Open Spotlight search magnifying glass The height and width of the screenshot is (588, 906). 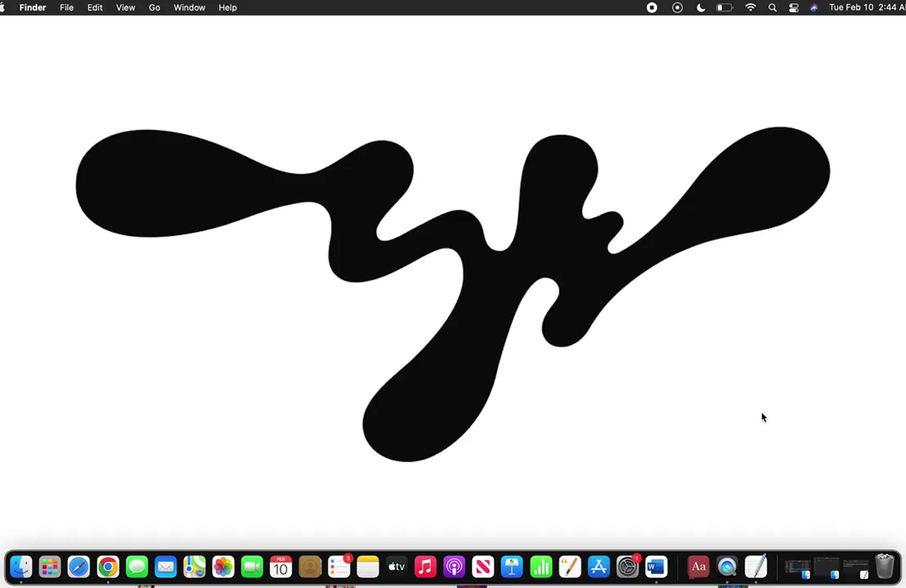coord(772,8)
